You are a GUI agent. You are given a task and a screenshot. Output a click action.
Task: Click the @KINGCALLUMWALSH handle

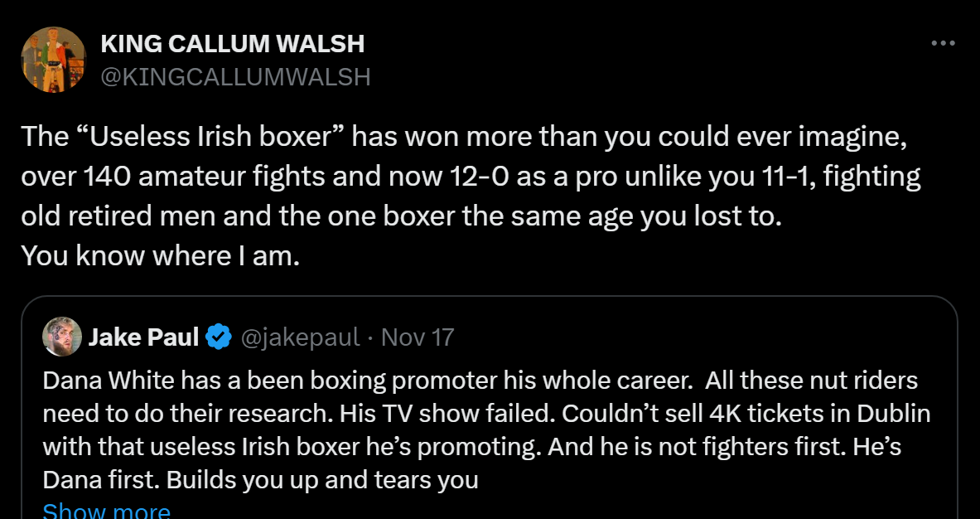click(x=235, y=77)
